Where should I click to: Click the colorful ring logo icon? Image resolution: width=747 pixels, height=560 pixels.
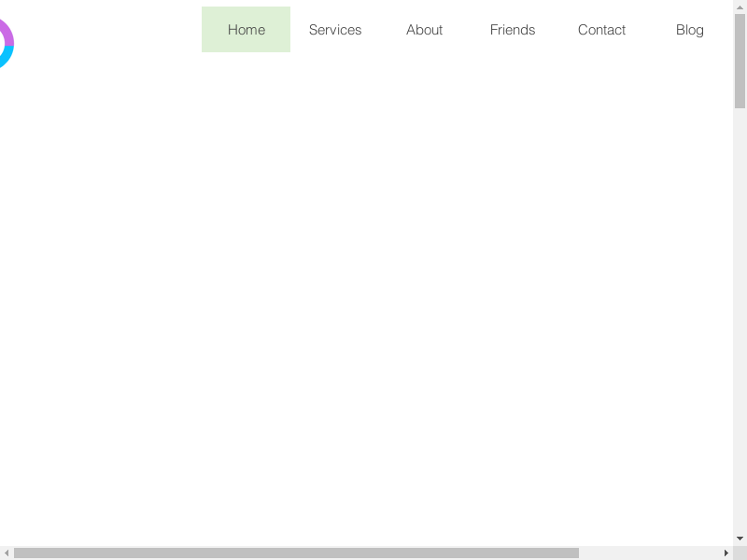(x=8, y=43)
